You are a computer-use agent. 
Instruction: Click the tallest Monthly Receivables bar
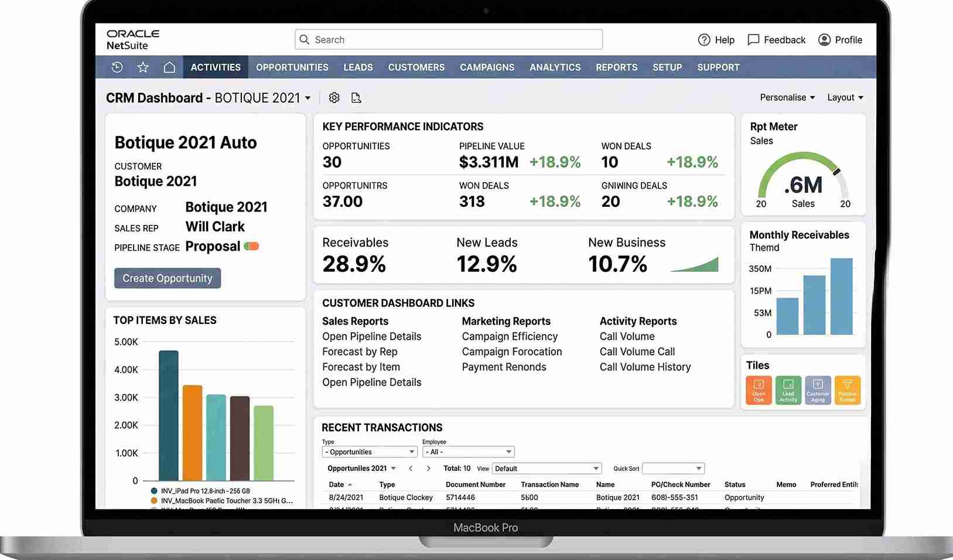point(842,296)
